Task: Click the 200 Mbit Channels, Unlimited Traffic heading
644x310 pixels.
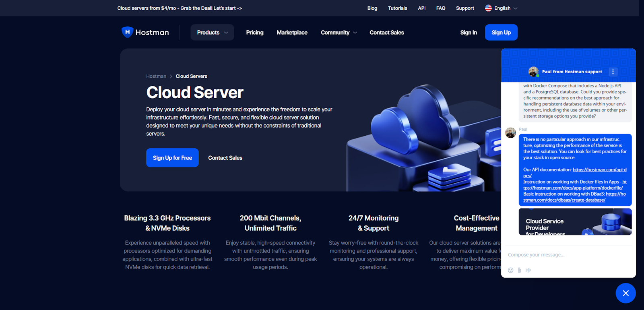Action: (x=270, y=223)
